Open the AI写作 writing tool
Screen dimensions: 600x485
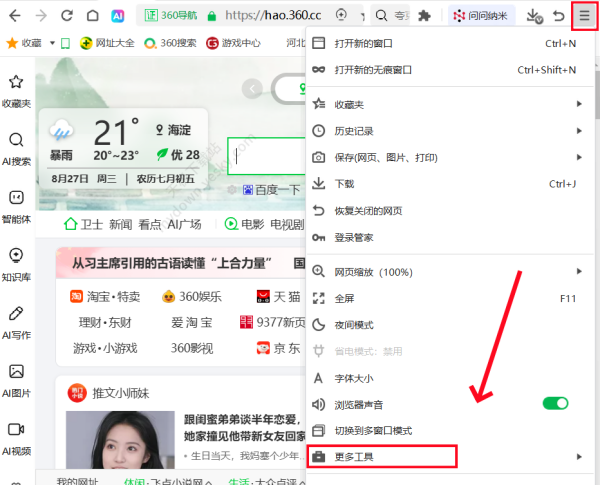coord(16,322)
